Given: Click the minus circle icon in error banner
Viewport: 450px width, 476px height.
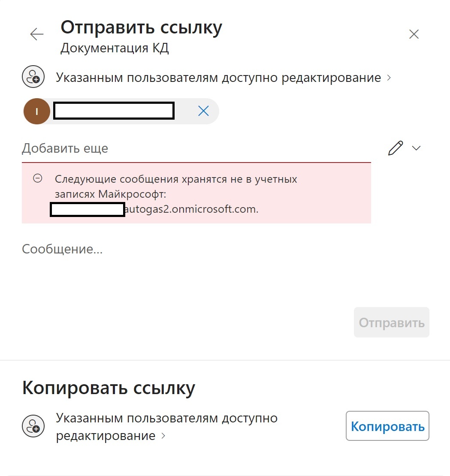Looking at the screenshot, I should 38,178.
